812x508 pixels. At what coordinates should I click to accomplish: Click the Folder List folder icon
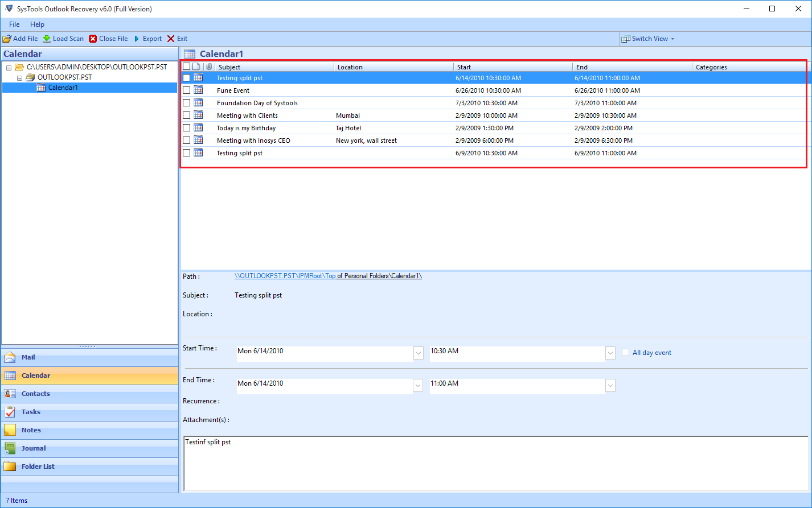point(10,466)
